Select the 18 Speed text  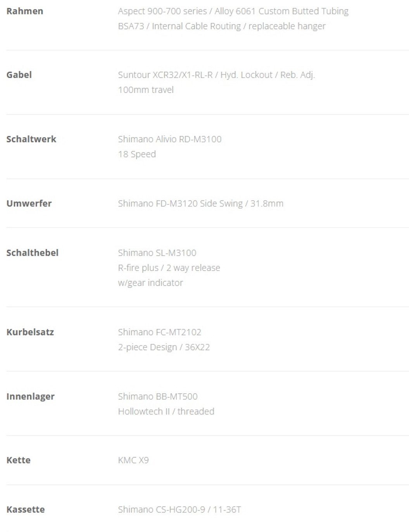click(x=137, y=154)
